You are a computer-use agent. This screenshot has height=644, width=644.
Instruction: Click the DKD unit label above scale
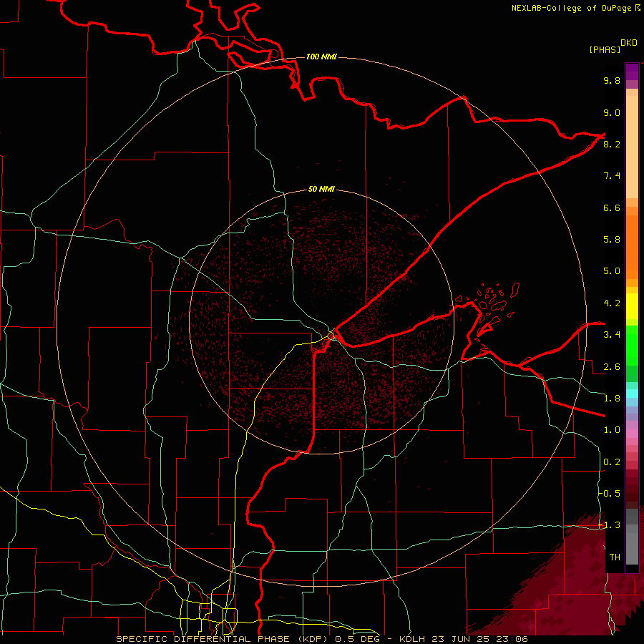629,43
